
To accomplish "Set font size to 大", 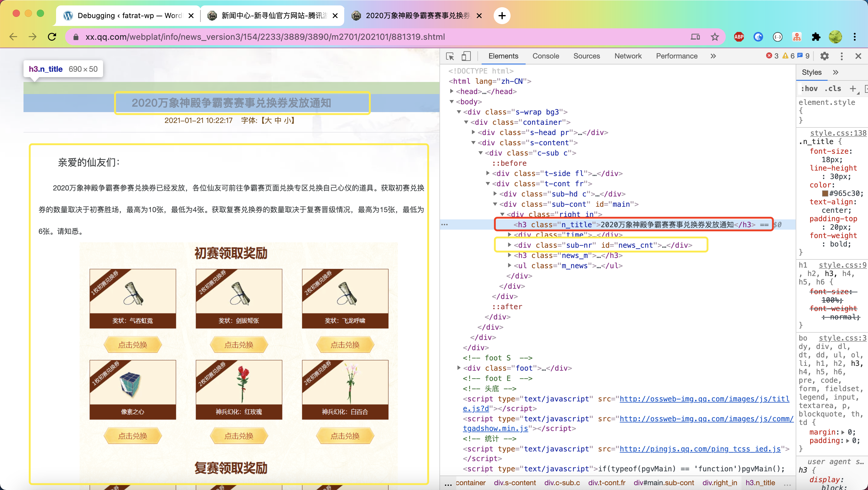I will tap(268, 120).
